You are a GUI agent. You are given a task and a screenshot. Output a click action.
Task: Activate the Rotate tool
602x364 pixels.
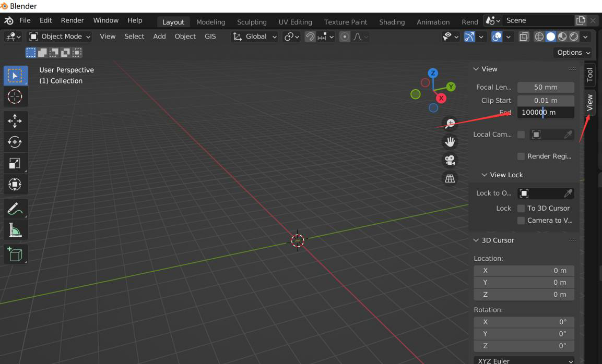[x=15, y=142]
